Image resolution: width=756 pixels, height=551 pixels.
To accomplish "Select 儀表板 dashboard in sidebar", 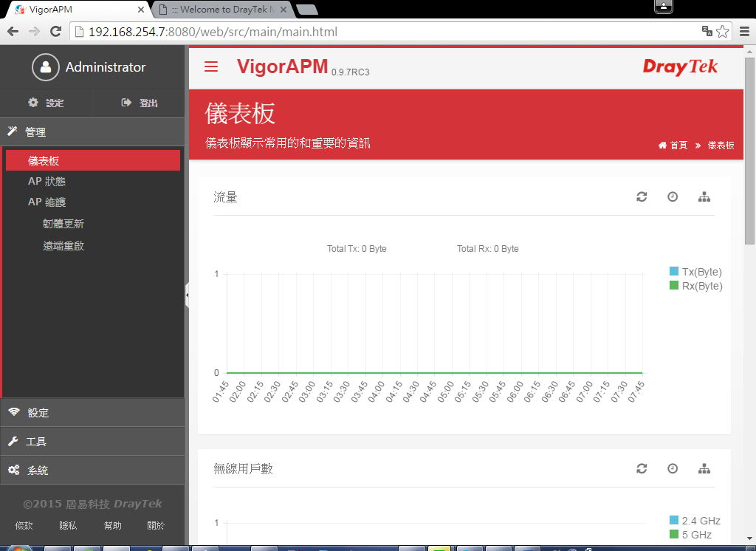I will [x=92, y=161].
